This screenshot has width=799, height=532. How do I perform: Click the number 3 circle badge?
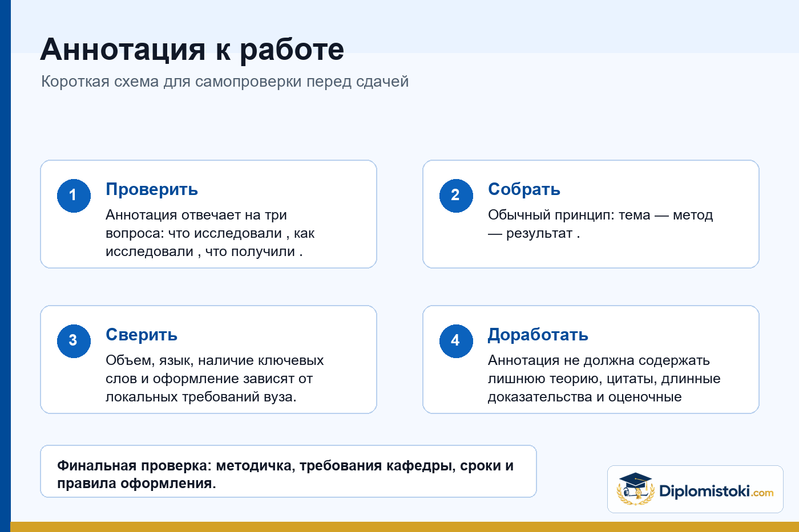click(74, 341)
